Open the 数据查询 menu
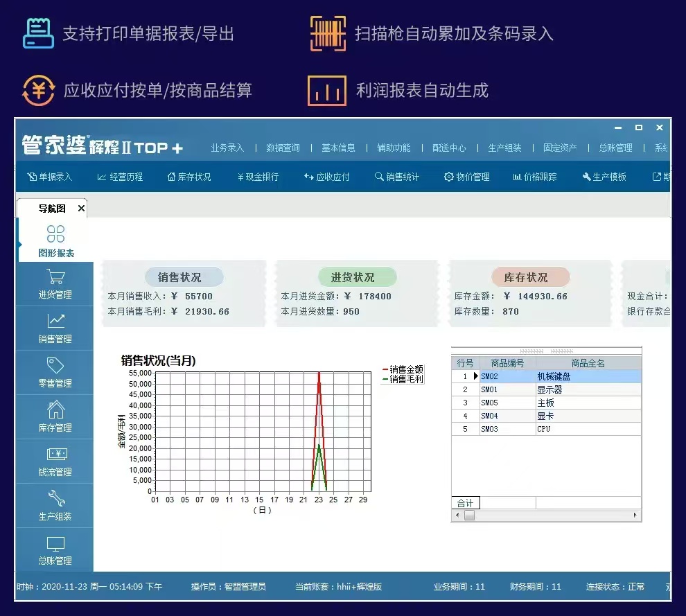This screenshot has width=686, height=616. coord(283,148)
